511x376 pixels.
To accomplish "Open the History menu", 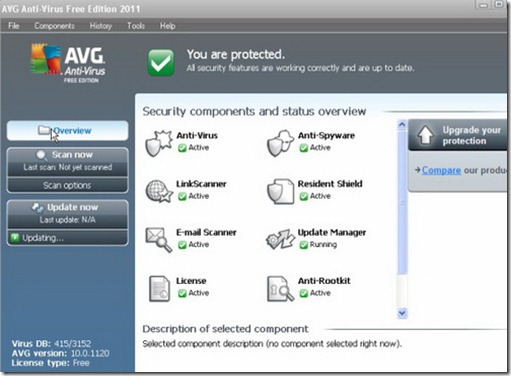I will click(101, 26).
